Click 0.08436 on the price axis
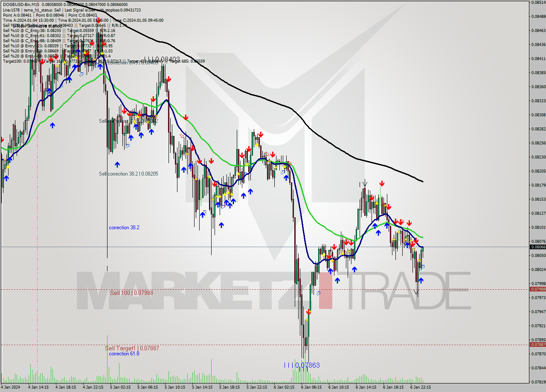The image size is (546, 392). point(538,44)
